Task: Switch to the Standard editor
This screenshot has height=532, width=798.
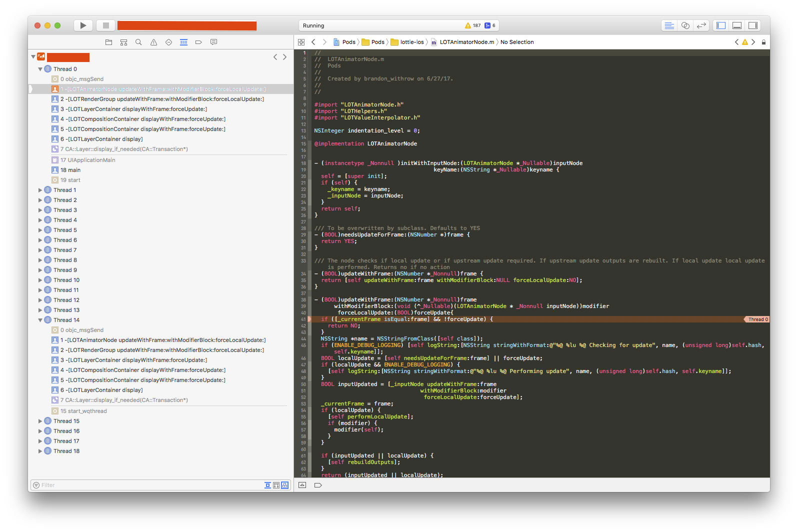Action: pos(669,25)
